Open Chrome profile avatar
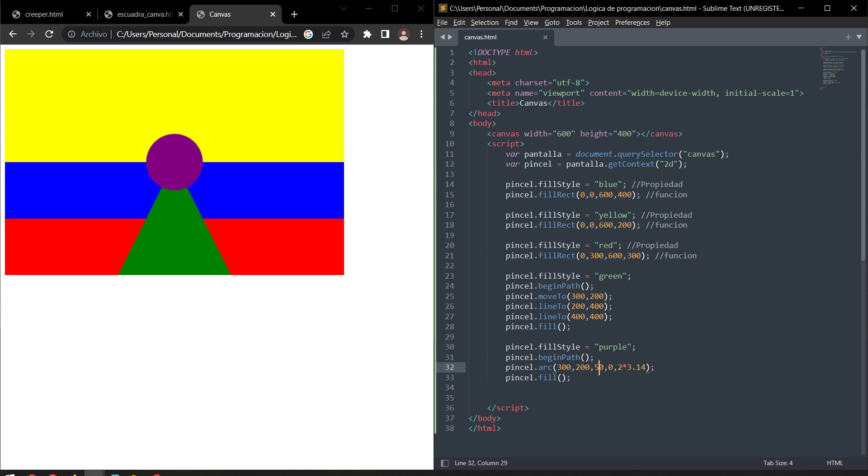The width and height of the screenshot is (868, 476). coord(404,34)
